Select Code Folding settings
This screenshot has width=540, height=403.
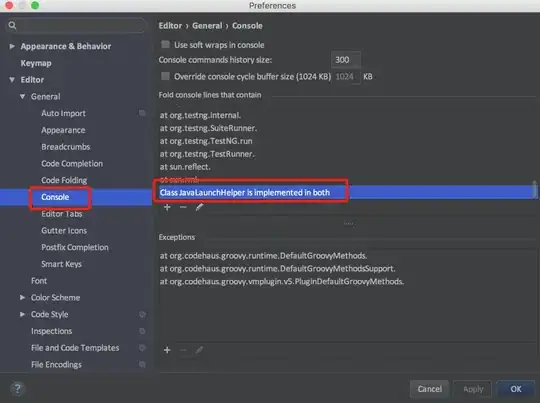coord(64,180)
